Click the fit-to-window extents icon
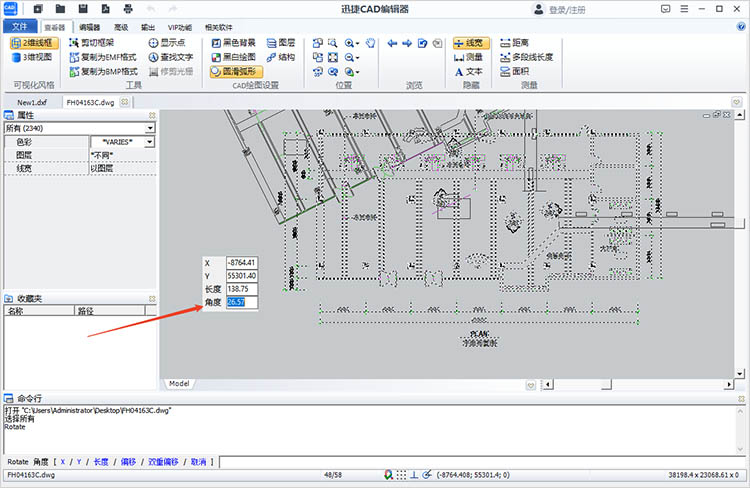 coord(333,57)
